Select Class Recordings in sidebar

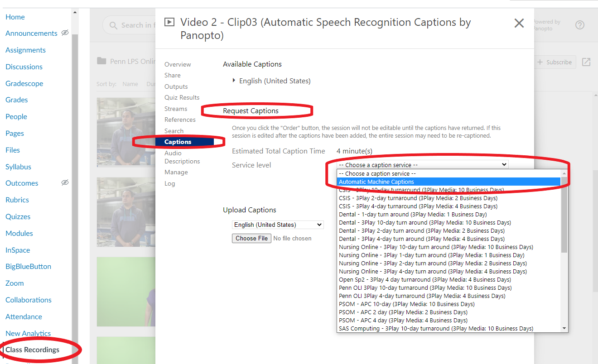click(32, 350)
